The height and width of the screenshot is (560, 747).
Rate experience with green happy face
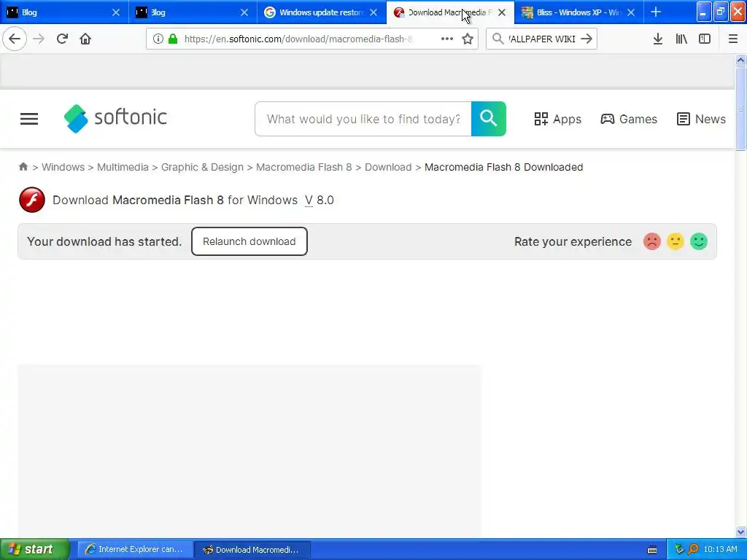click(x=699, y=241)
